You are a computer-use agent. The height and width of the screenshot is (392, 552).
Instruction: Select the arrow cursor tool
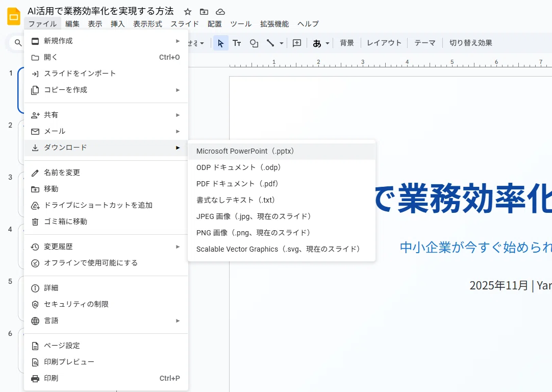[x=221, y=43]
